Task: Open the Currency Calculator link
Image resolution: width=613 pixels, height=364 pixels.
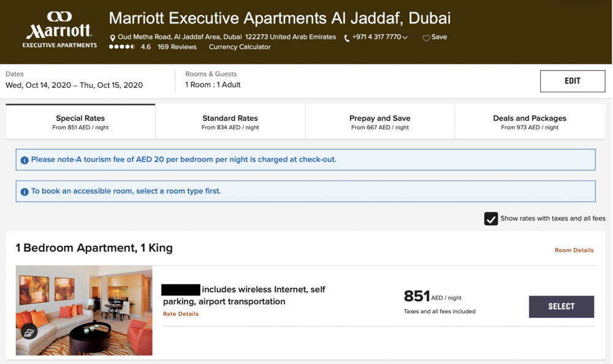Action: pyautogui.click(x=240, y=47)
